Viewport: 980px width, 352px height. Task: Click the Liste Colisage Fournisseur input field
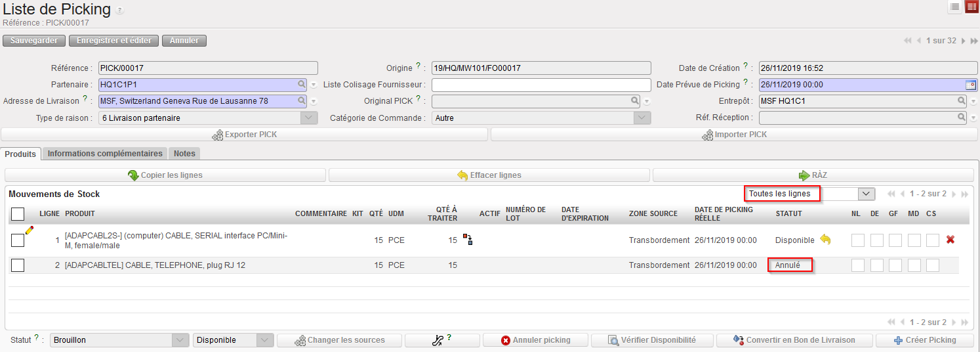tap(541, 85)
